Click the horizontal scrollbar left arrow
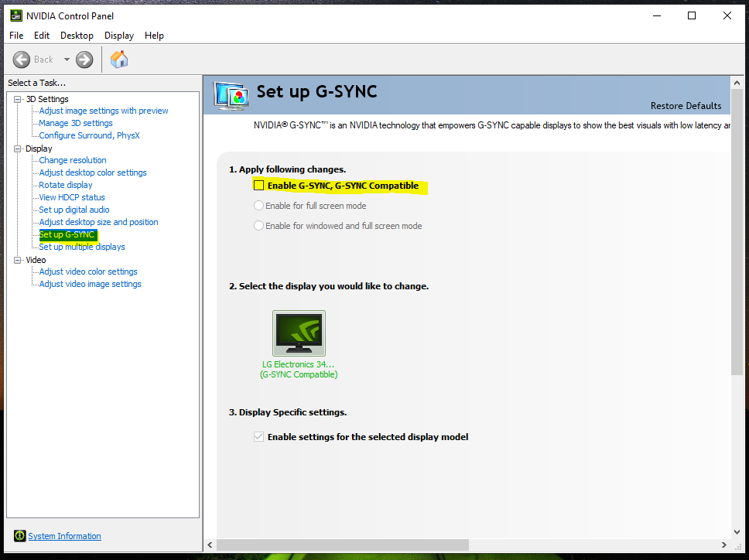The image size is (749, 560). pyautogui.click(x=210, y=545)
